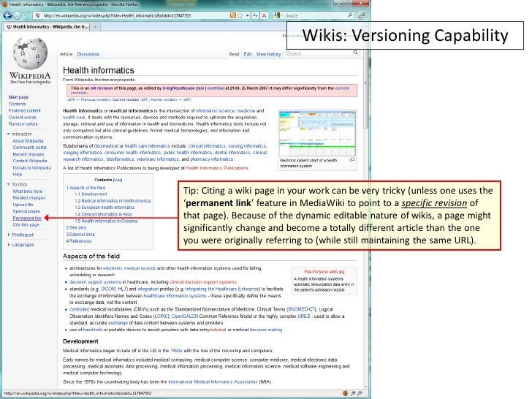The width and height of the screenshot is (532, 399).
Task: Open Cite this page link
Action: pos(26,224)
